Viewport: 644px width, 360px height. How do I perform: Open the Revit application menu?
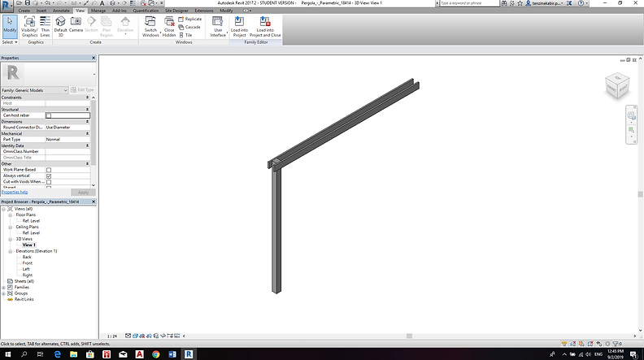[7, 6]
